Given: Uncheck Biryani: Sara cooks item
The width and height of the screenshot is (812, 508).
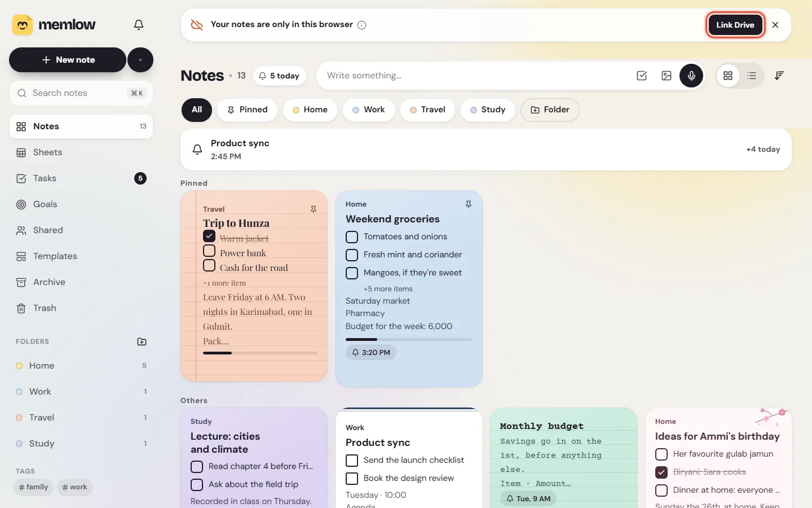Looking at the screenshot, I should 661,472.
